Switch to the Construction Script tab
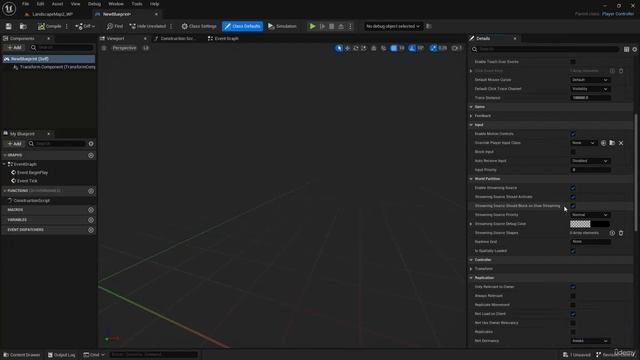Viewport: 640px width, 360px height. click(x=176, y=38)
